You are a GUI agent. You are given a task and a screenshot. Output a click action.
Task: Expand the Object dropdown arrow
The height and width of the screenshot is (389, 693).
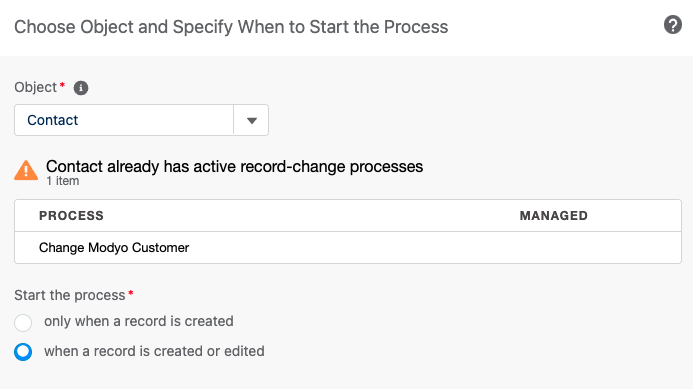tap(251, 120)
